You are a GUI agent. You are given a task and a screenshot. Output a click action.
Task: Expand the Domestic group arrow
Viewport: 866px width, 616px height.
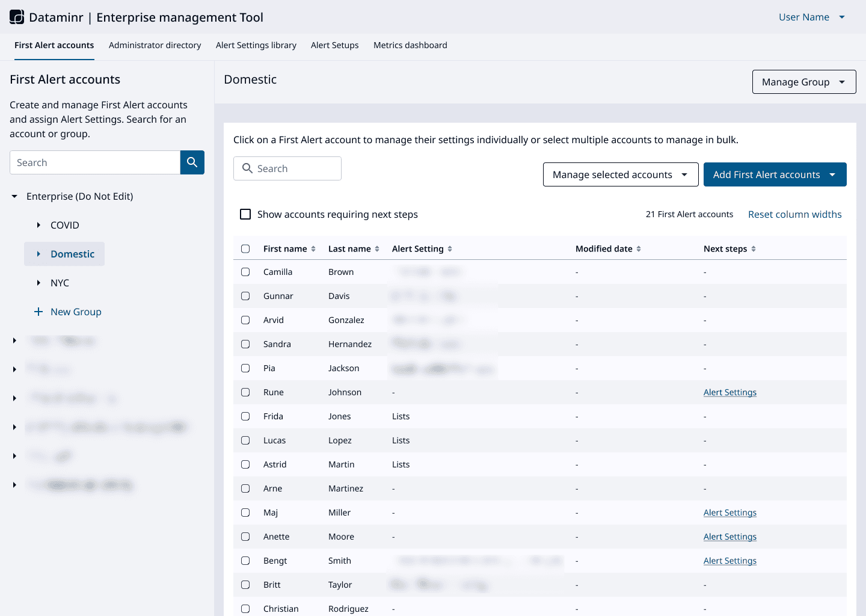coord(38,254)
